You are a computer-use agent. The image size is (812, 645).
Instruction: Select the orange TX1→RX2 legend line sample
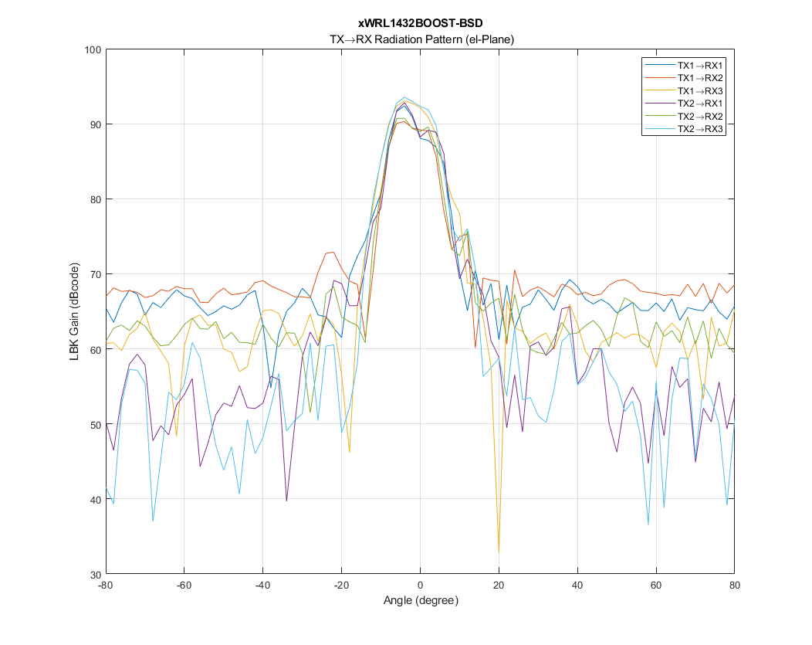tap(660, 78)
